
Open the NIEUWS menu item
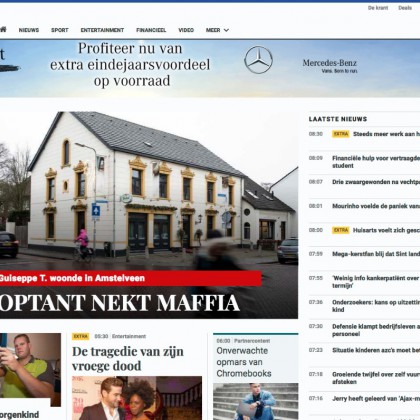[29, 30]
